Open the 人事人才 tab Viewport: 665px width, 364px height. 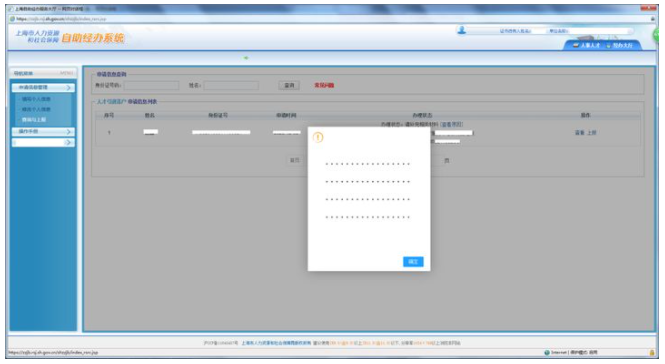pos(586,45)
